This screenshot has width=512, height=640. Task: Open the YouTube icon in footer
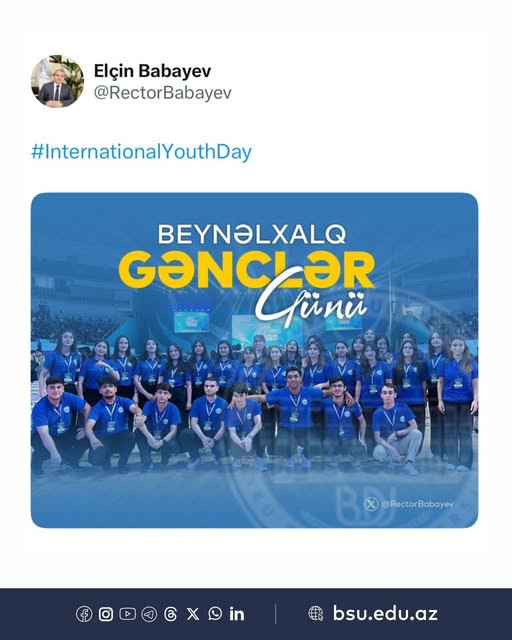pos(127,613)
